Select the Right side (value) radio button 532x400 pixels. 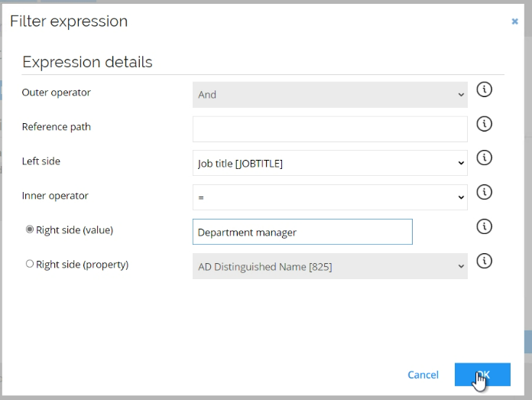[x=30, y=229]
